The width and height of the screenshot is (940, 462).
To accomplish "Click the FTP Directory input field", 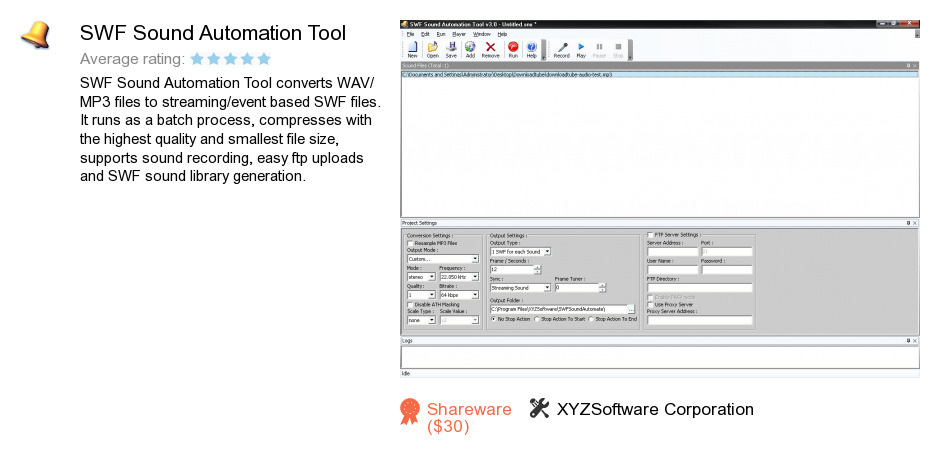I will point(700,288).
